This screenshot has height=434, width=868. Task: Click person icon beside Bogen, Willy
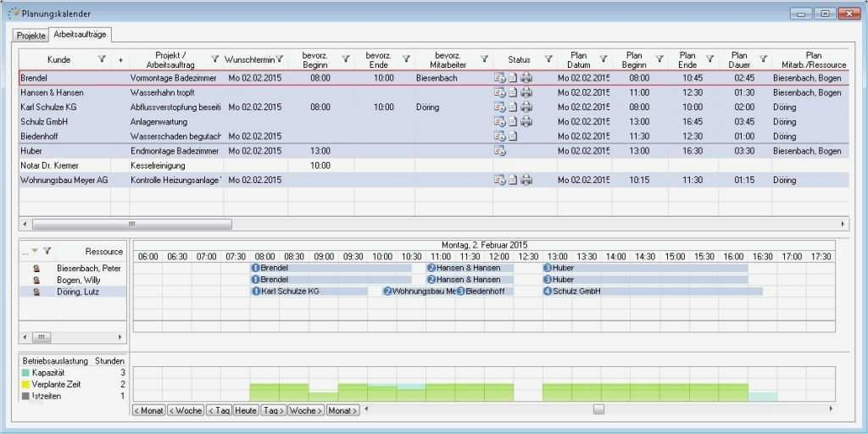point(36,280)
